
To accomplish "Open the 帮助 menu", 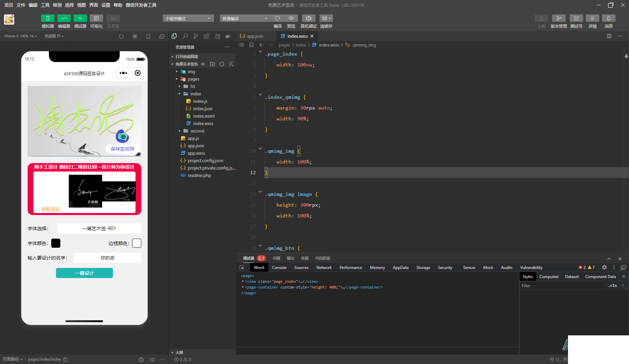I will coord(118,5).
